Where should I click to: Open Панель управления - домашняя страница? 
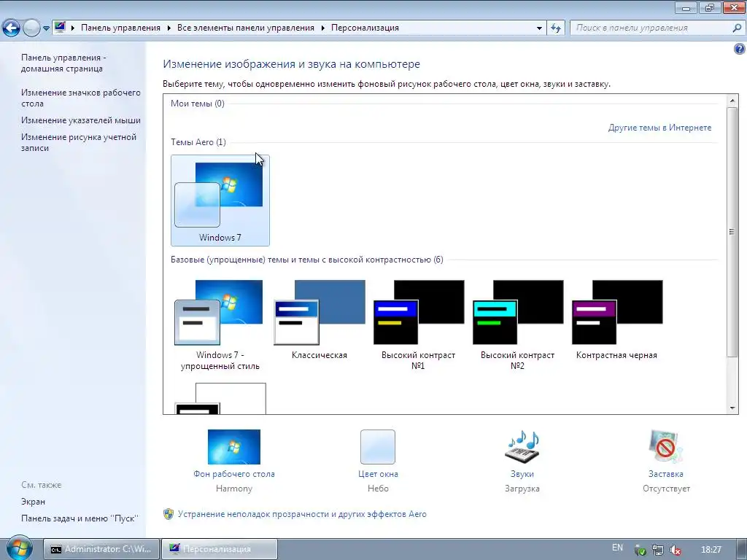[63, 63]
